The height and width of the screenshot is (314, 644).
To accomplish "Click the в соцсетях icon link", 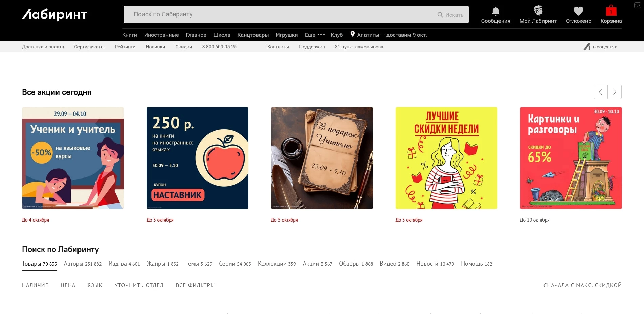I will 587,47.
